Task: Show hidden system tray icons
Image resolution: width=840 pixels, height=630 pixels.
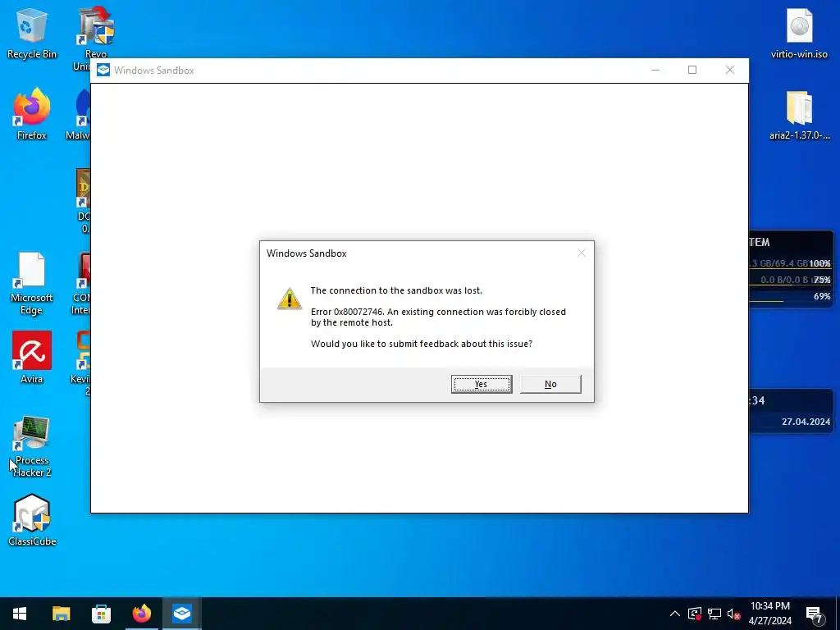Action: coord(675,614)
